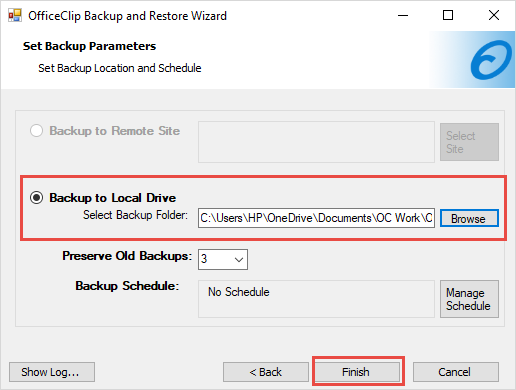This screenshot has height=390, width=516.
Task: Click the Select Backup Folder path field
Action: pyautogui.click(x=316, y=218)
